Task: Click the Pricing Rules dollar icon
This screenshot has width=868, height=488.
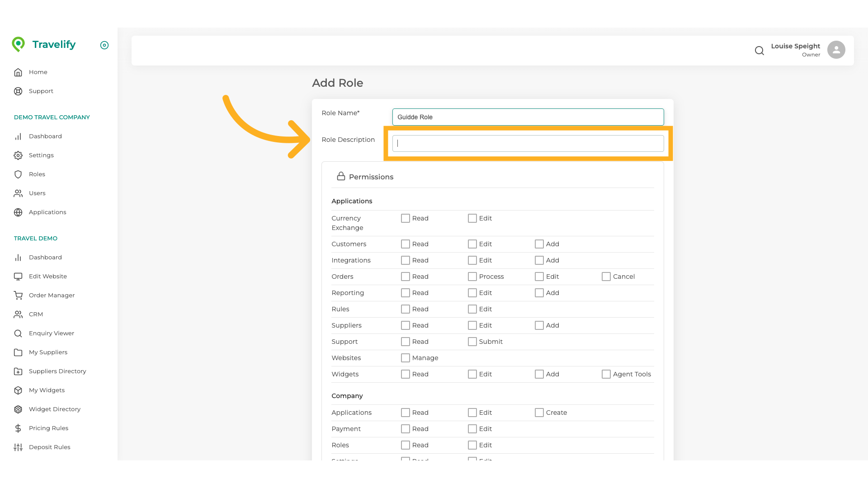Action: [18, 428]
